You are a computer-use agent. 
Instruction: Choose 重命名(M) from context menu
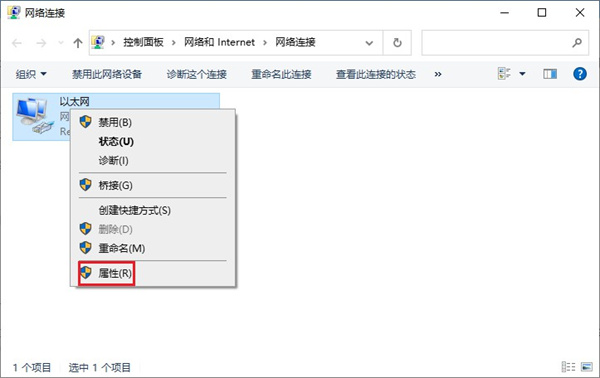coord(153,248)
